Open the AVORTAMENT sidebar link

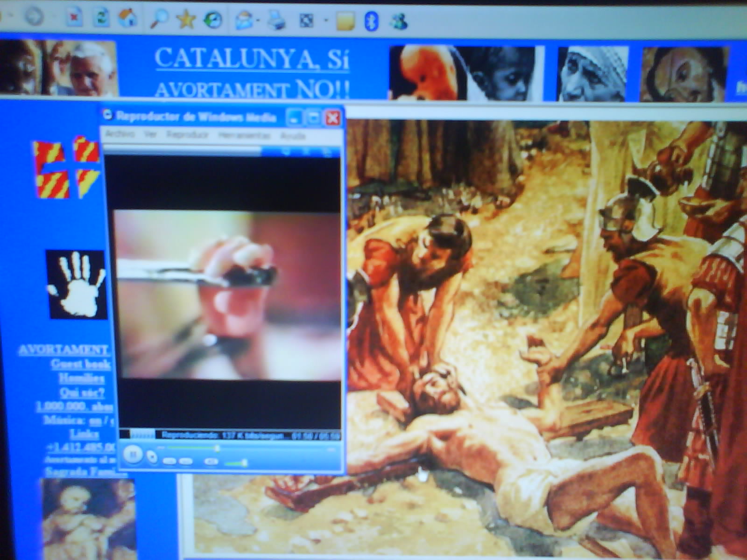(63, 350)
